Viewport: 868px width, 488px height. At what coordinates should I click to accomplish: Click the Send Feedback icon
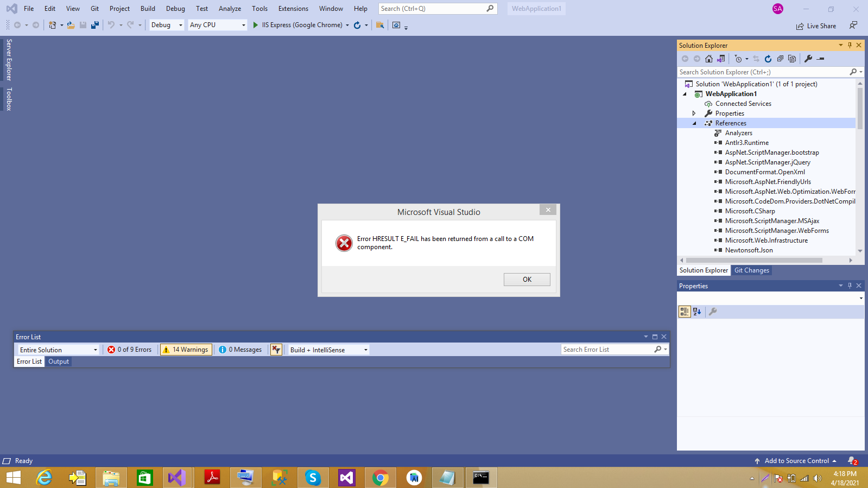click(853, 26)
